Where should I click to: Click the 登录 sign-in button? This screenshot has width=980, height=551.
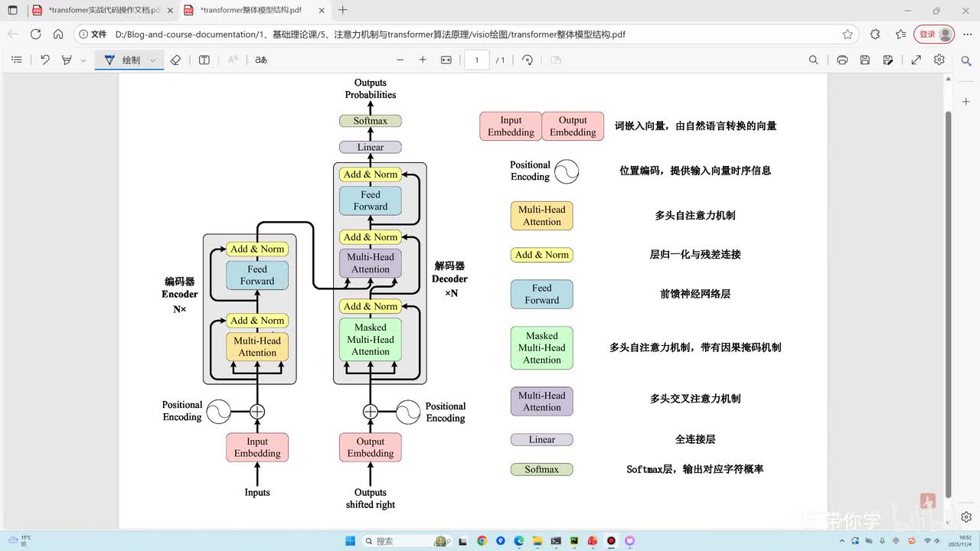[934, 34]
